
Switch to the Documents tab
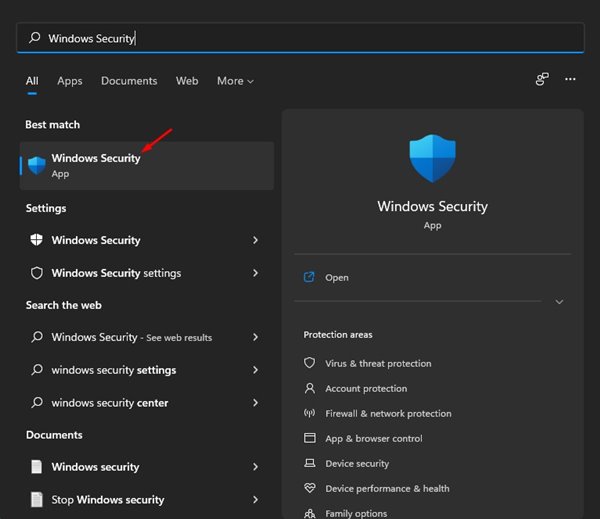point(129,81)
